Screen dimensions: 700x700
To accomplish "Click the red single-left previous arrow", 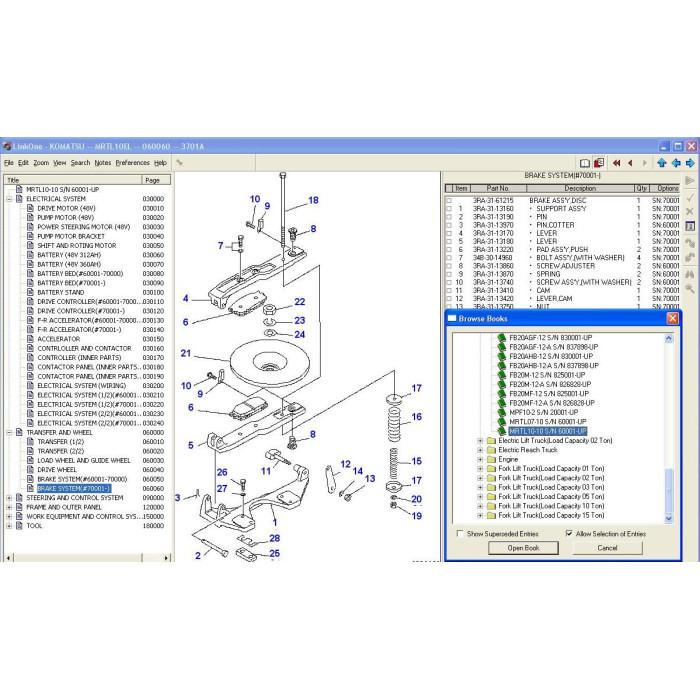I will [x=630, y=163].
